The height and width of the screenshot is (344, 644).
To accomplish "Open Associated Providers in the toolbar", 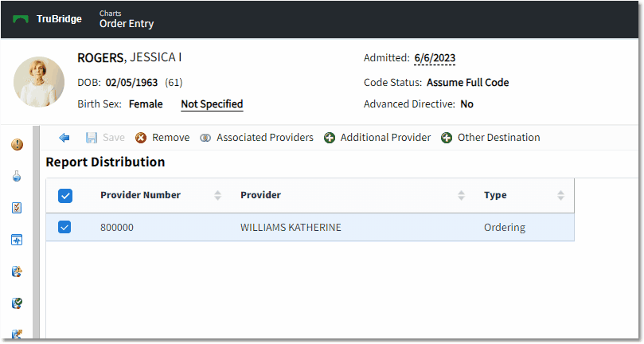I will point(256,138).
